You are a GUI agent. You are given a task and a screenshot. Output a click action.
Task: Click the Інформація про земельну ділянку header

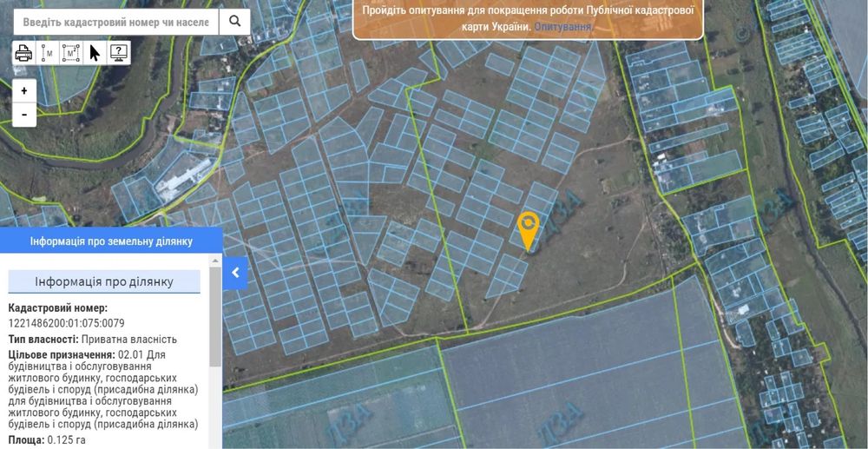coord(111,241)
